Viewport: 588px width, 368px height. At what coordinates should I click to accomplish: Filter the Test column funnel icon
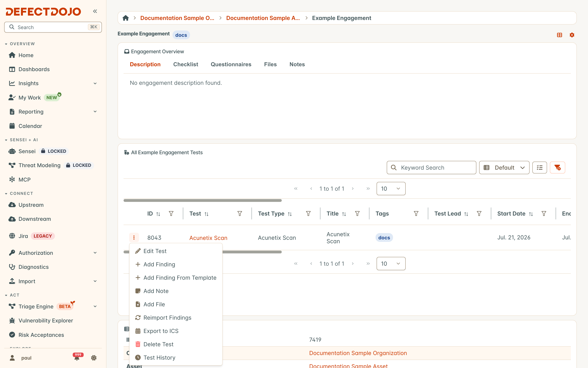(240, 213)
